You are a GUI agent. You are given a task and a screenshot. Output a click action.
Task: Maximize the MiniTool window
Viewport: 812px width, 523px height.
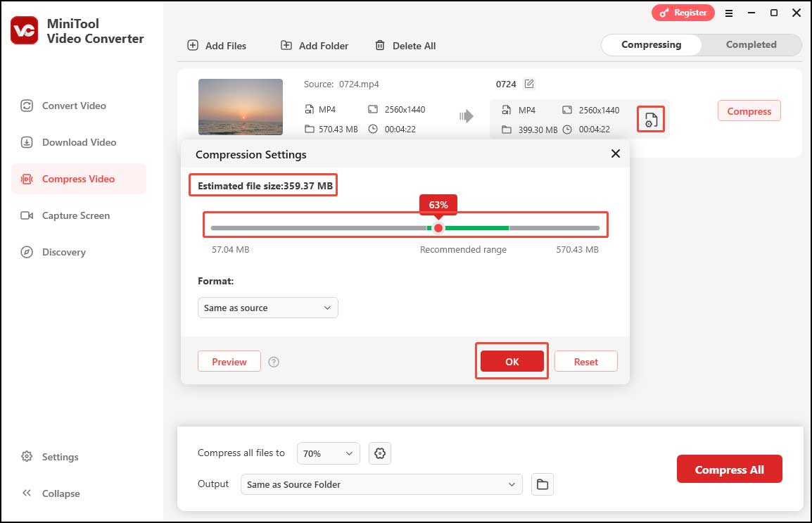pyautogui.click(x=774, y=13)
